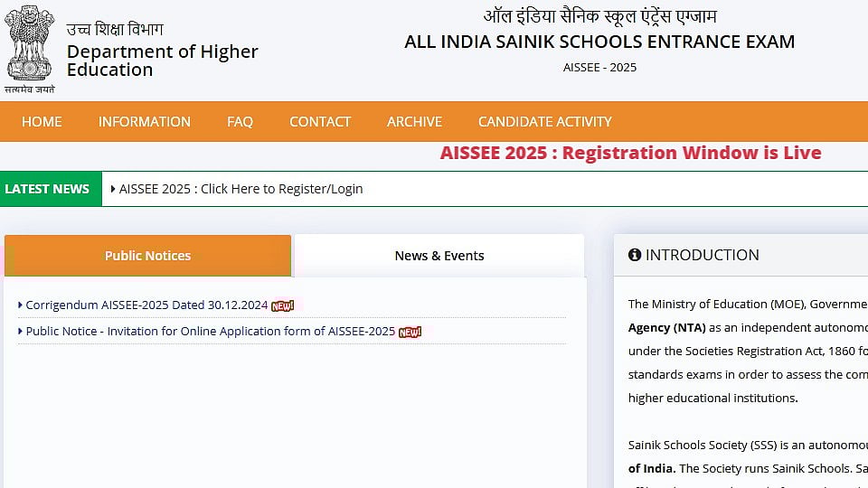
Task: Open the FAQ page
Action: click(x=240, y=122)
